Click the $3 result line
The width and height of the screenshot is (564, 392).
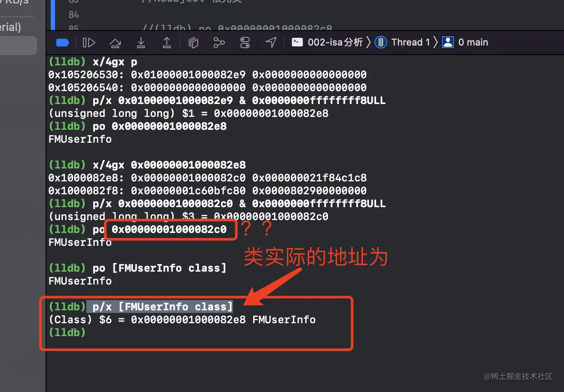coord(188,217)
